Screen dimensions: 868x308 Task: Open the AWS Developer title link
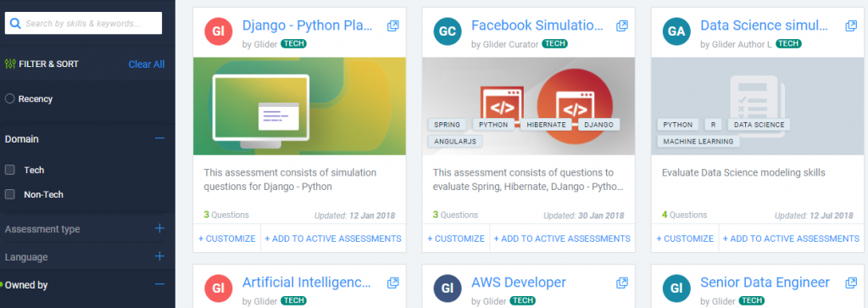pyautogui.click(x=519, y=283)
